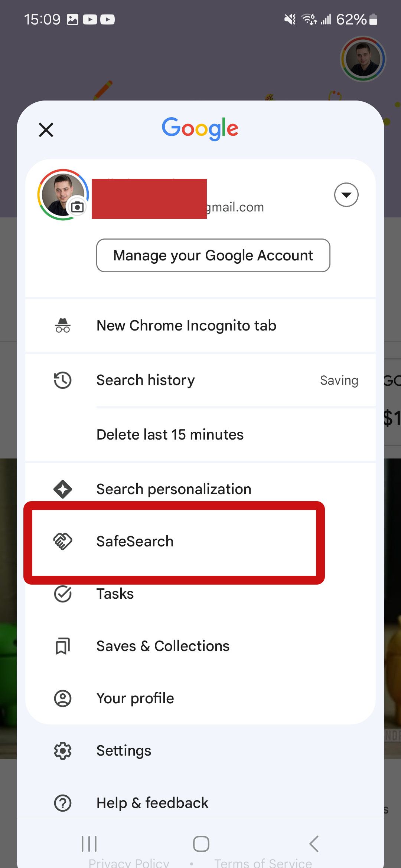Tap the Google logo
The height and width of the screenshot is (868, 401).
[x=200, y=128]
